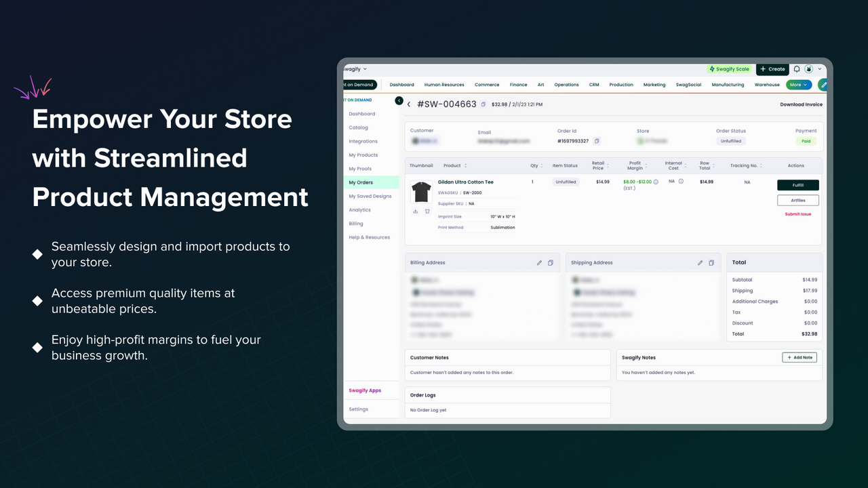Open the SwagSocial tab

(688, 85)
